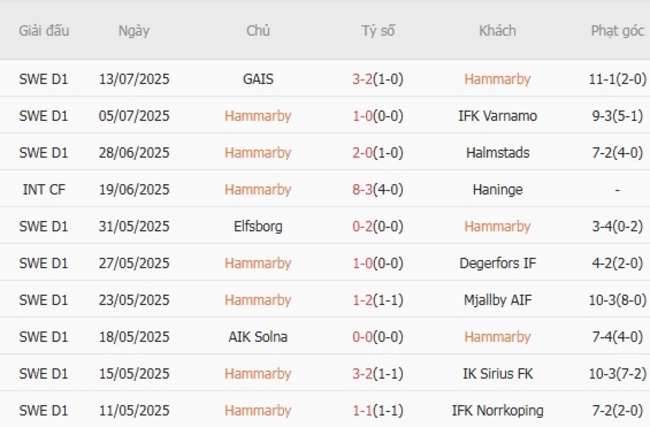Click the GAIS home team link
This screenshot has width=650, height=427.
(x=258, y=79)
